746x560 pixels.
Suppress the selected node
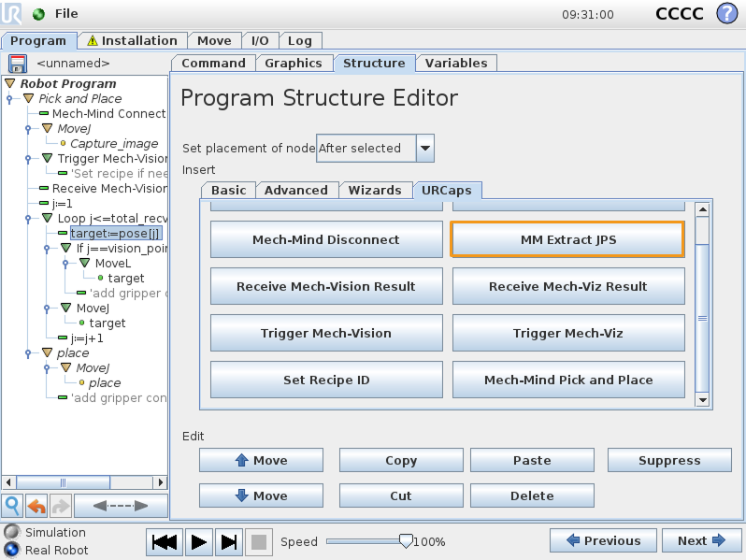pos(669,460)
